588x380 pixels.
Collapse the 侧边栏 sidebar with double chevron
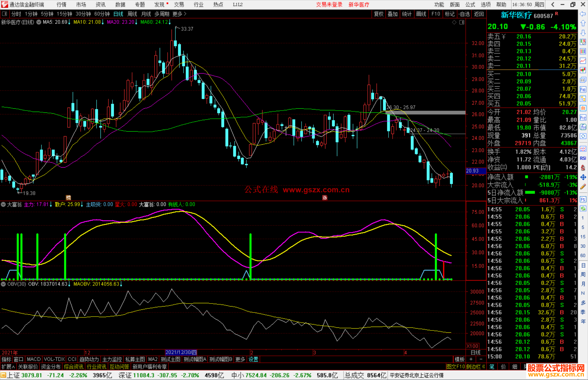[476, 367]
